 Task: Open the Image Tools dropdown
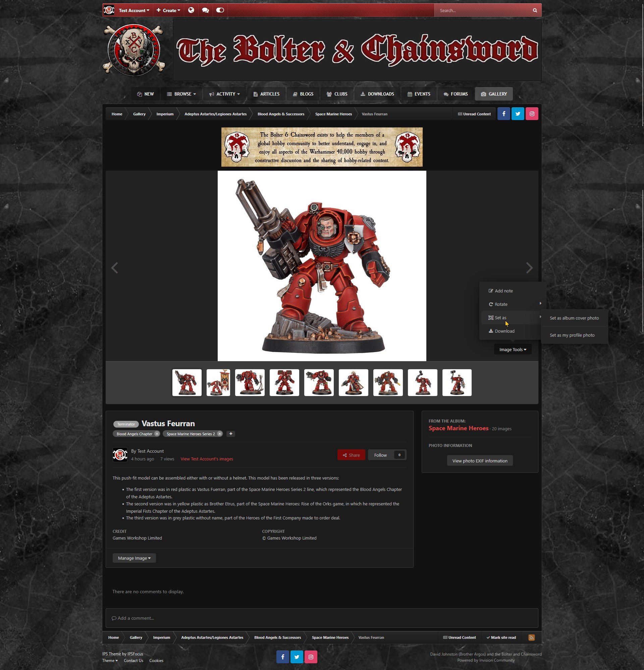tap(512, 349)
